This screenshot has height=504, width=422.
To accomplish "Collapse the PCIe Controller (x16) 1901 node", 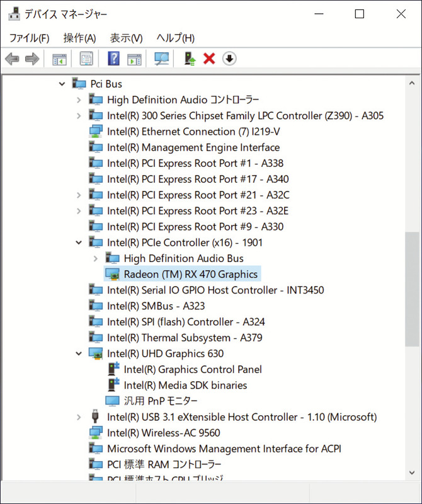I will click(x=79, y=243).
